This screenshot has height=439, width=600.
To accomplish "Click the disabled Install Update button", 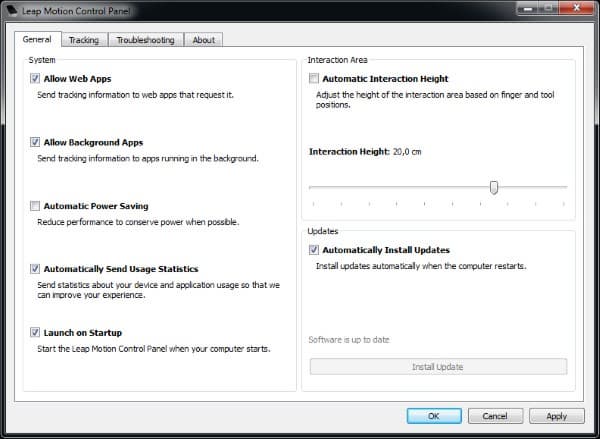I will [438, 367].
